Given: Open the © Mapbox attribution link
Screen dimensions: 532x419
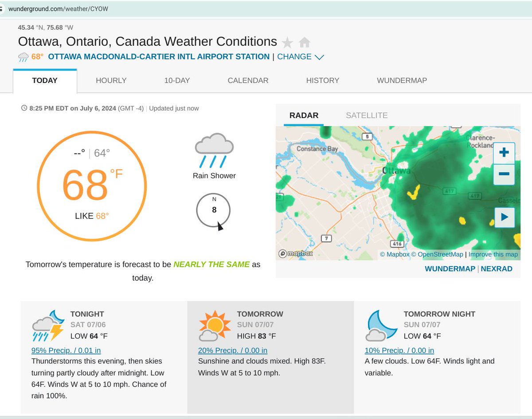Looking at the screenshot, I should 395,254.
